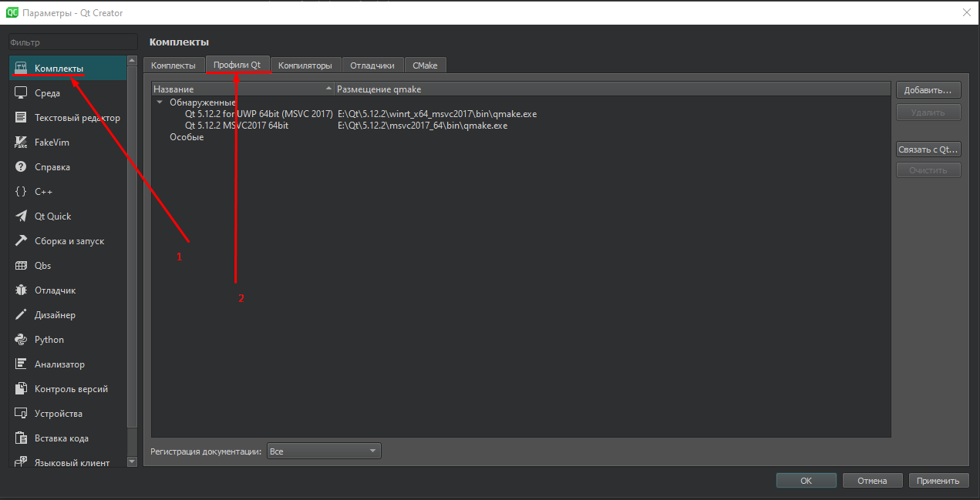Open the Регистрация документации dropdown
The width and height of the screenshot is (980, 500).
tap(324, 451)
